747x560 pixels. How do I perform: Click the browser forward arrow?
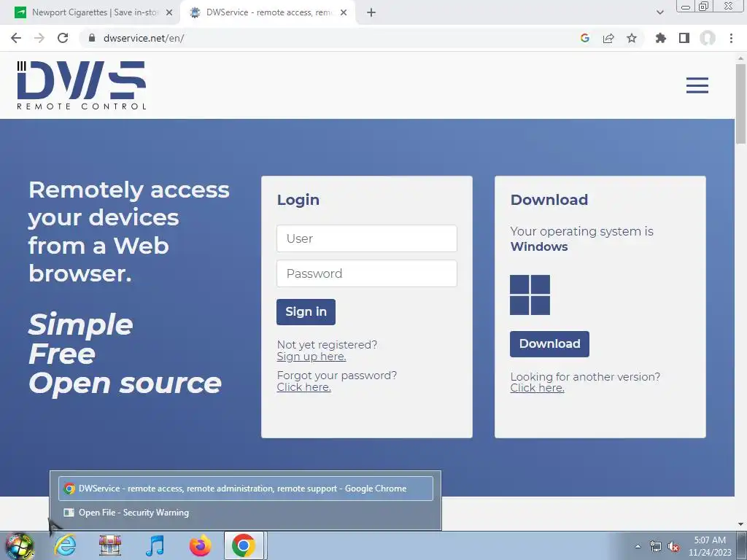coord(39,38)
